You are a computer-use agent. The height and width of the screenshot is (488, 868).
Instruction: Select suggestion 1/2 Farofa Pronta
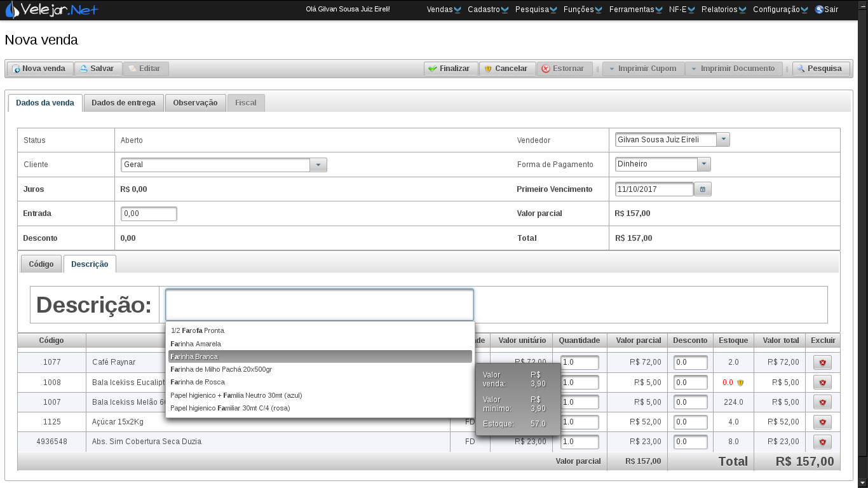tap(320, 330)
